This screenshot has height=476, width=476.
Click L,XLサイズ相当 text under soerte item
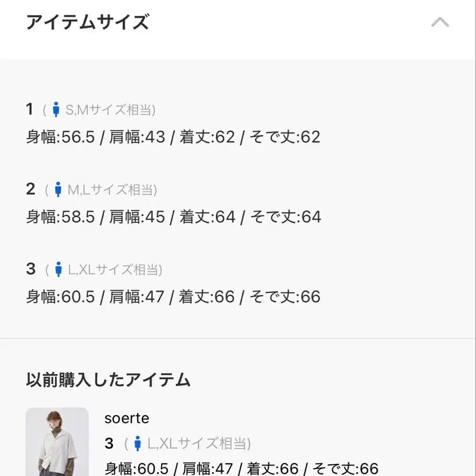(x=199, y=443)
